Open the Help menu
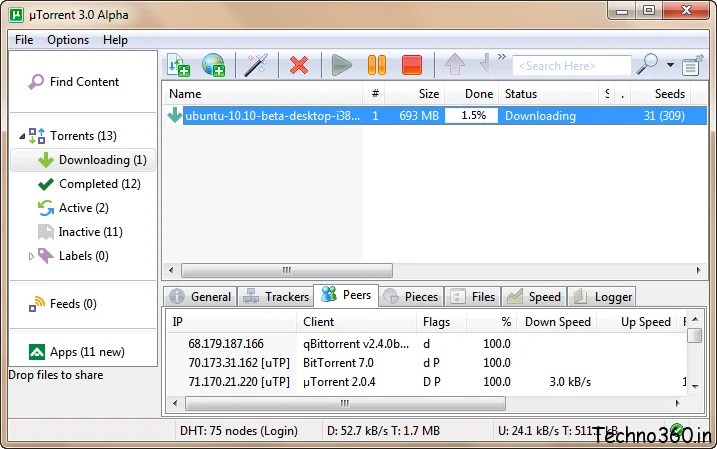This screenshot has width=717, height=449. pyautogui.click(x=115, y=40)
